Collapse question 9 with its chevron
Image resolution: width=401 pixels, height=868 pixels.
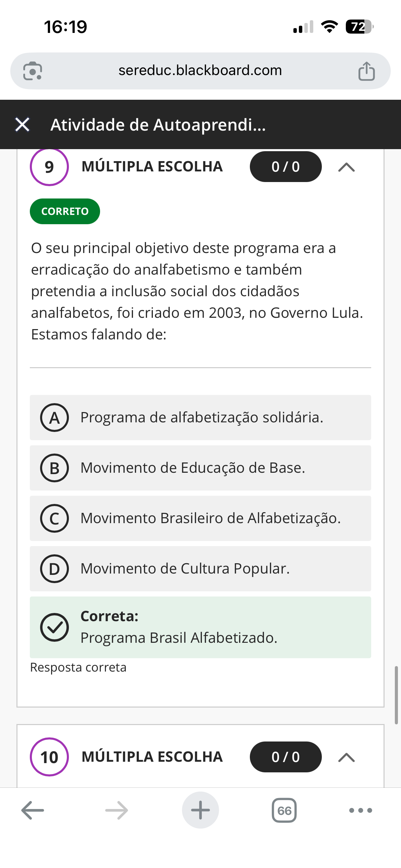point(346,167)
